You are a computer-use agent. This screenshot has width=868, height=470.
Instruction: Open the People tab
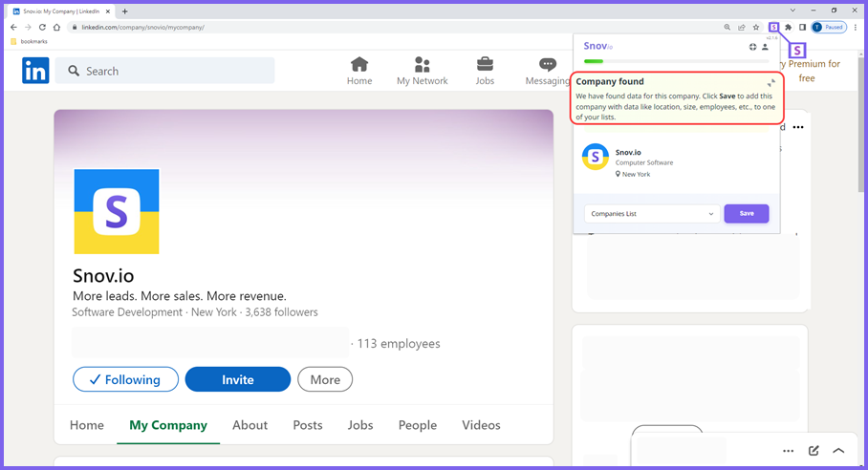click(x=418, y=425)
